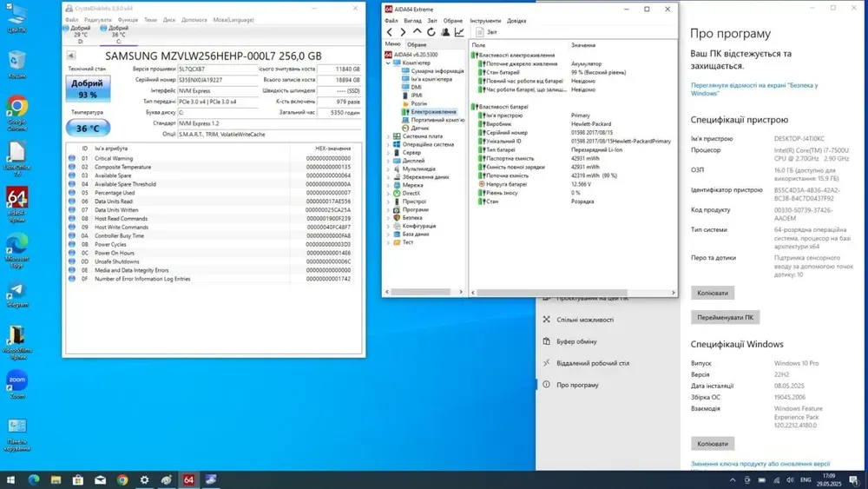Expand the Операційна система tree node

[389, 144]
